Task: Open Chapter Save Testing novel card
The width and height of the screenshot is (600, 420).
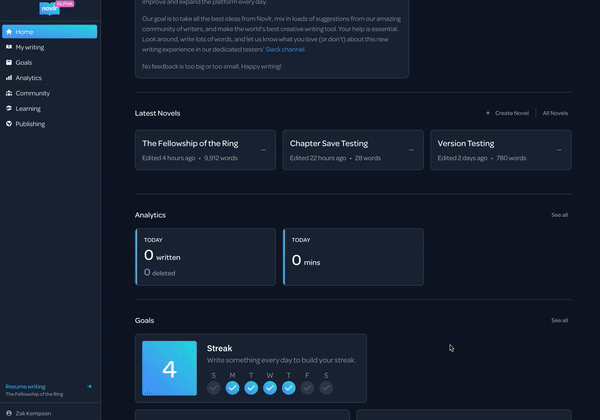Action: 353,150
